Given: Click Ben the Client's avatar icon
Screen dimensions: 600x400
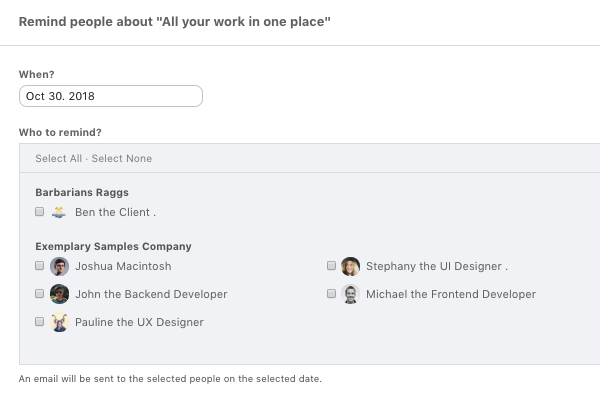Looking at the screenshot, I should click(x=59, y=212).
